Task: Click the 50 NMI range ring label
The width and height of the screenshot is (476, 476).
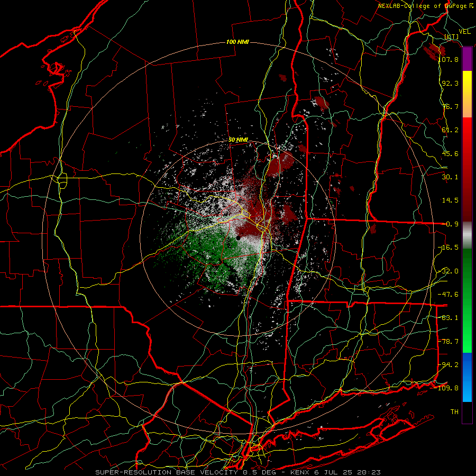Action: 239,140
